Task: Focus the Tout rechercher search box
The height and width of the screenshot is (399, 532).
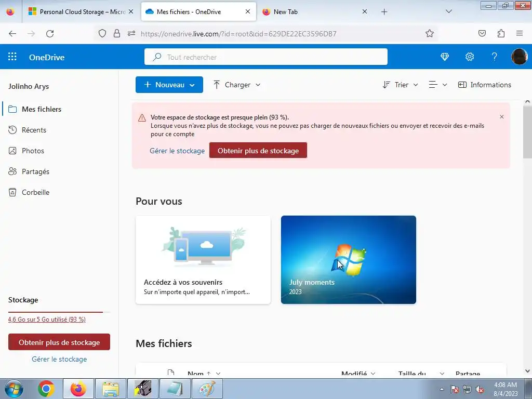Action: tap(265, 57)
